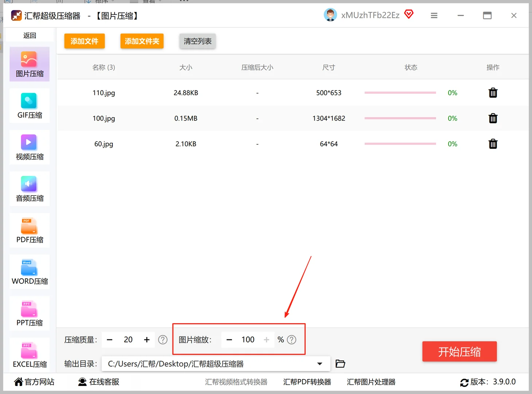Click 返回 to go back
Screen dimensions: 532x394
point(29,35)
